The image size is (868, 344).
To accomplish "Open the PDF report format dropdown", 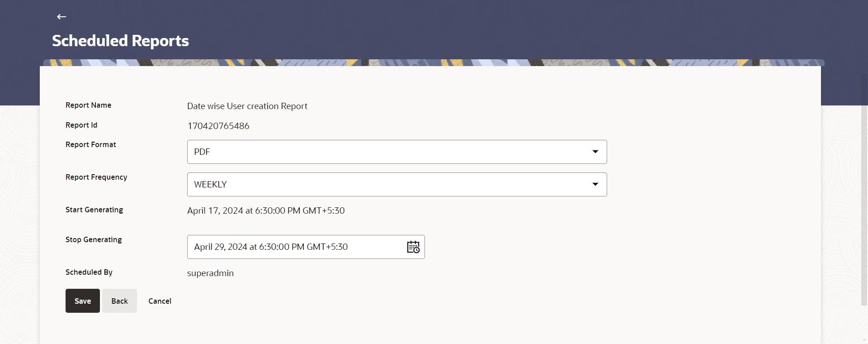I will [x=397, y=152].
